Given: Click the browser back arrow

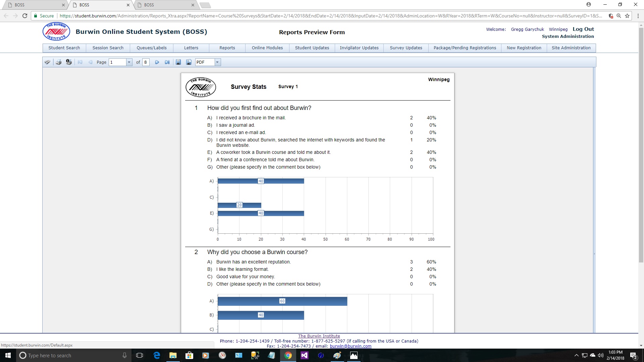Looking at the screenshot, I should point(6,16).
